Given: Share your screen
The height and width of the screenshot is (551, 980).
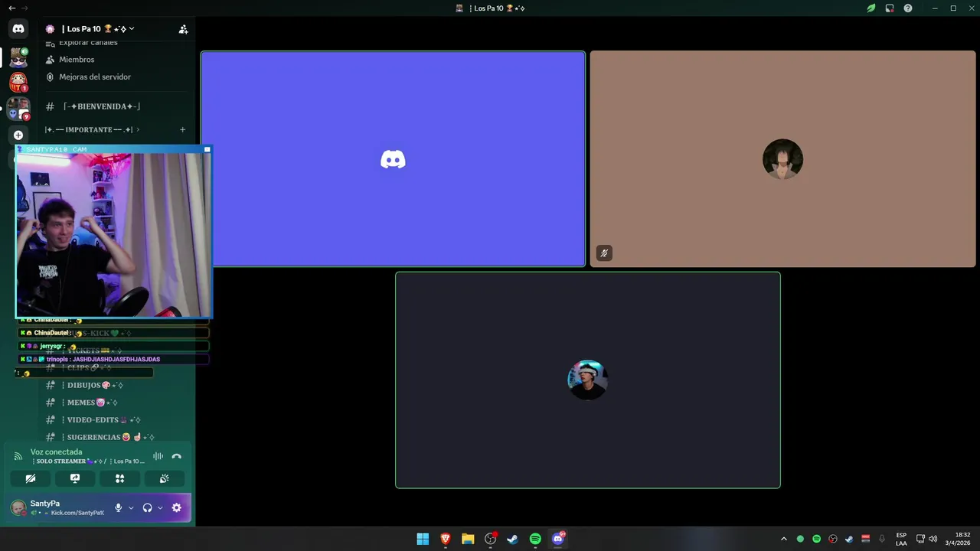Looking at the screenshot, I should 75,478.
